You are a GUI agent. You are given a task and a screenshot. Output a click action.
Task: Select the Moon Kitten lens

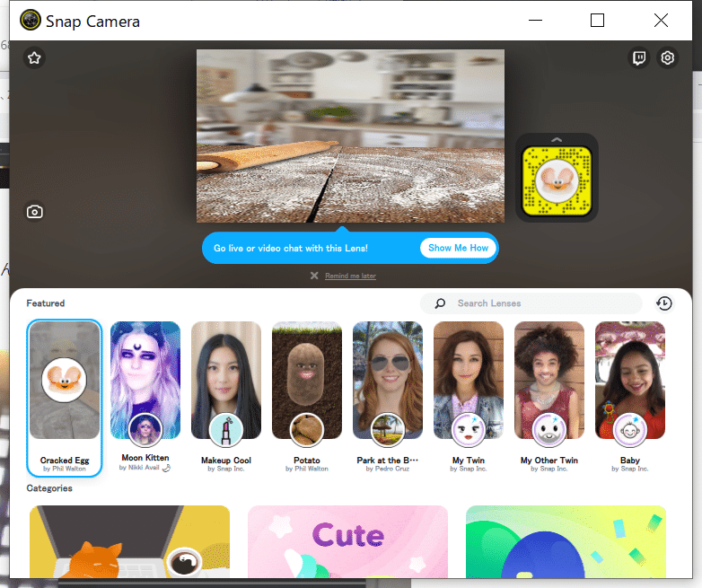(145, 398)
